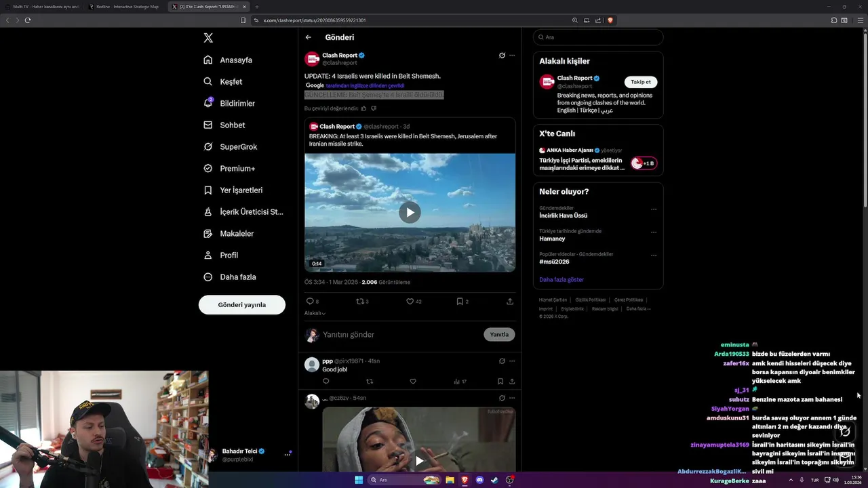Click Takip et to follow Clash Report
The image size is (868, 488).
641,82
